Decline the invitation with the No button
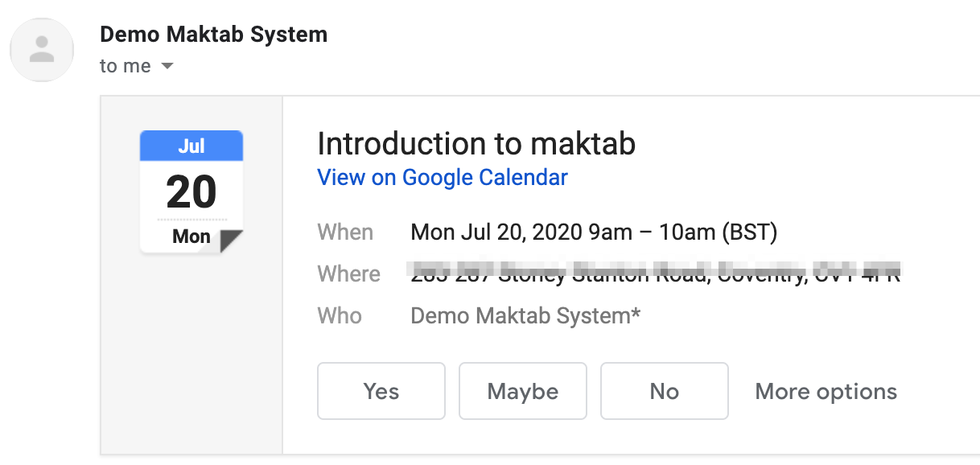The height and width of the screenshot is (465, 980). (665, 391)
